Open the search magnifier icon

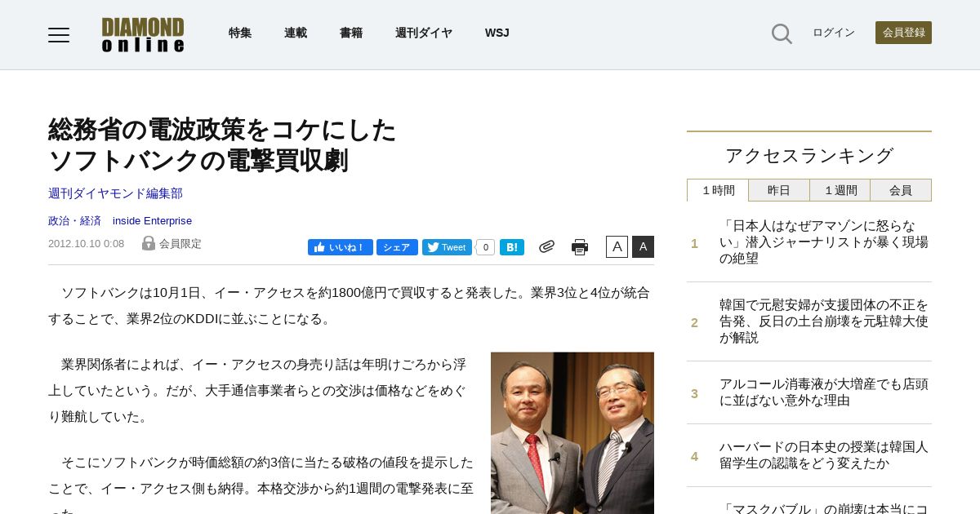782,33
